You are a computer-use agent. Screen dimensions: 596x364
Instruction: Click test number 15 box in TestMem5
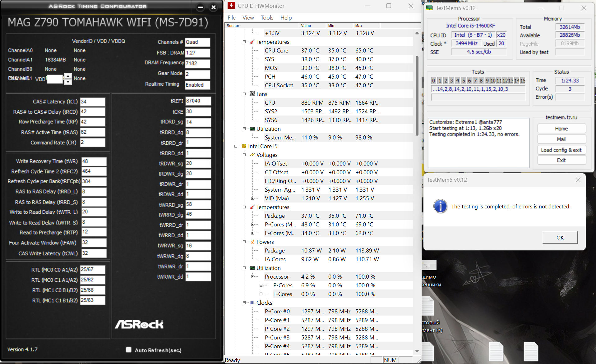tap(523, 81)
